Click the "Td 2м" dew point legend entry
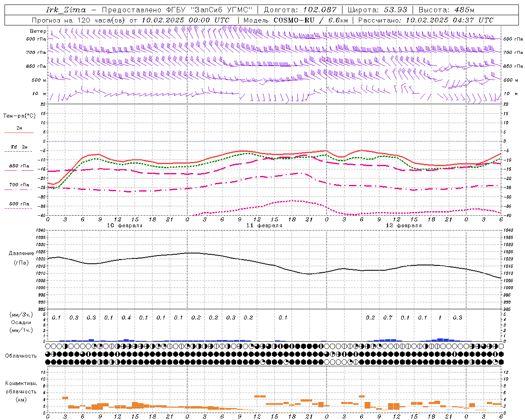This screenshot has height=420, width=525. pyautogui.click(x=19, y=147)
